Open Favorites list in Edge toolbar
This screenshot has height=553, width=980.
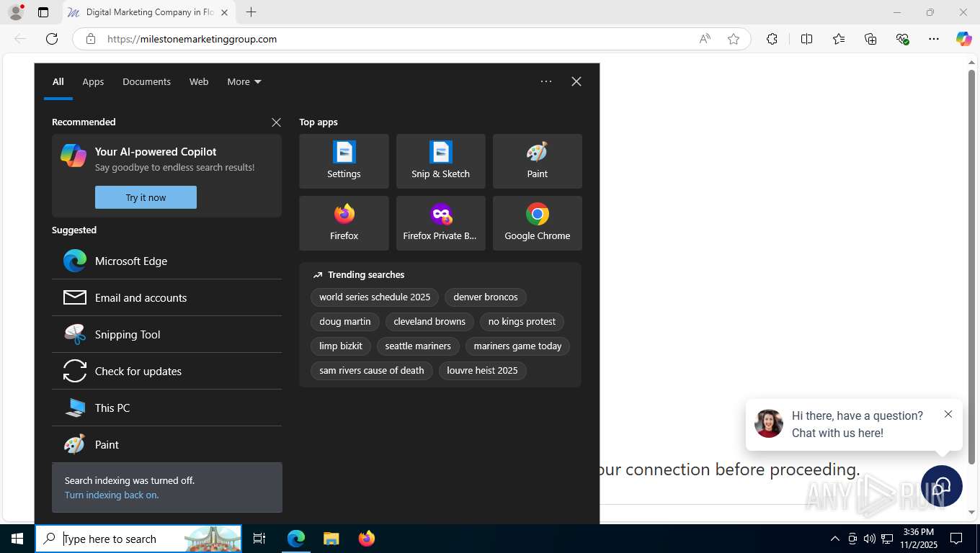(839, 39)
